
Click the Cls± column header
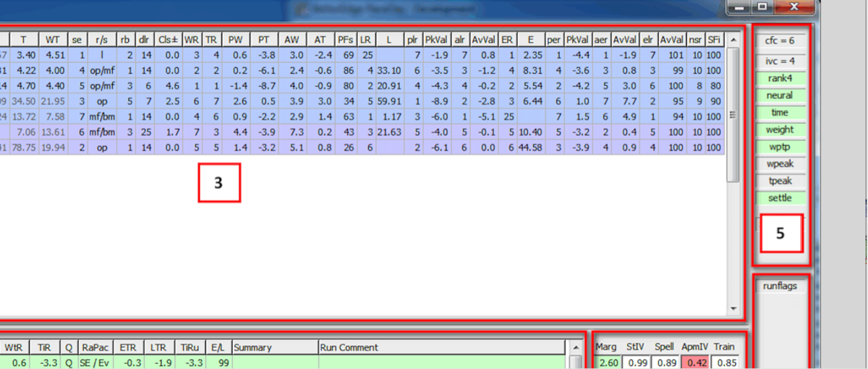click(x=169, y=39)
